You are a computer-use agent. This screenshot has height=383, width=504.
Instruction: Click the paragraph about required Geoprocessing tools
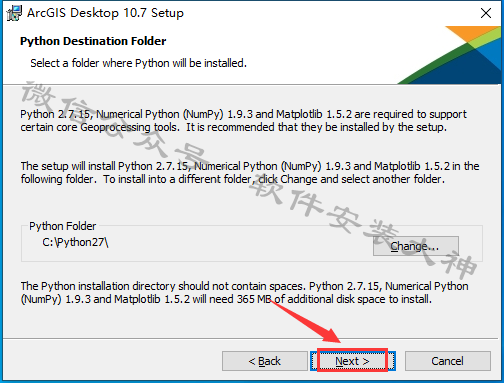click(243, 121)
